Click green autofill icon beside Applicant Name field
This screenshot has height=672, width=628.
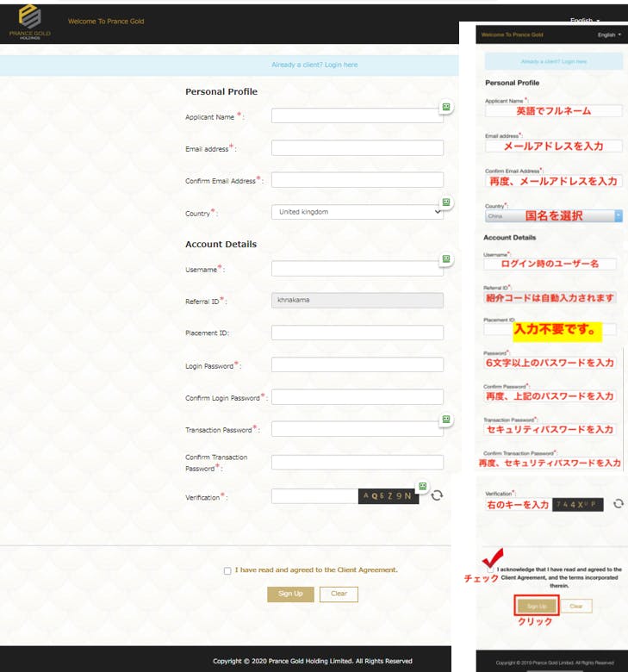coord(446,107)
